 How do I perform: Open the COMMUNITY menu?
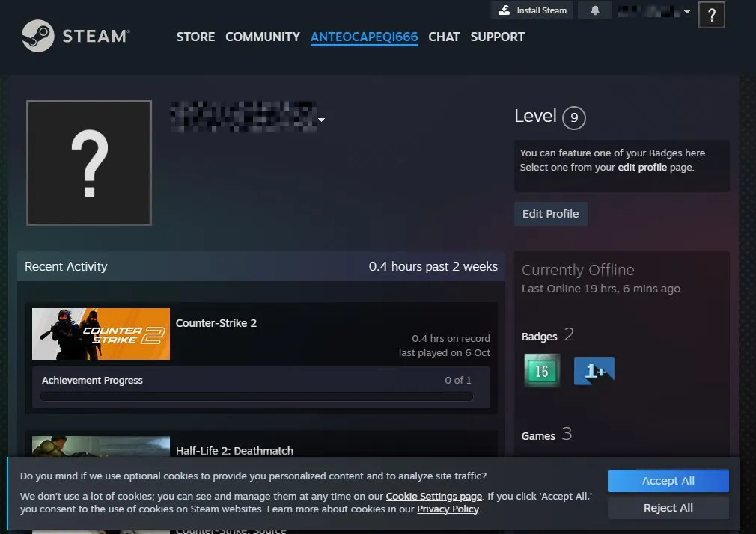pyautogui.click(x=263, y=37)
